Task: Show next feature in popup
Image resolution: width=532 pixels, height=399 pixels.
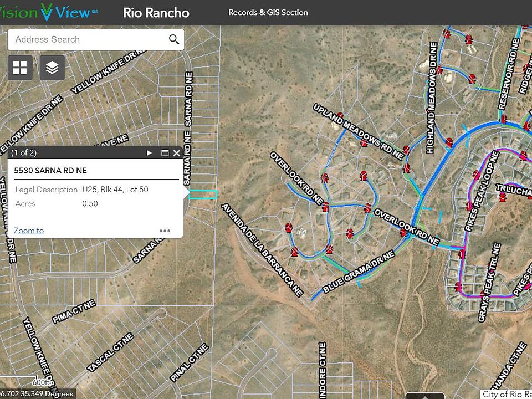Action: coord(149,153)
